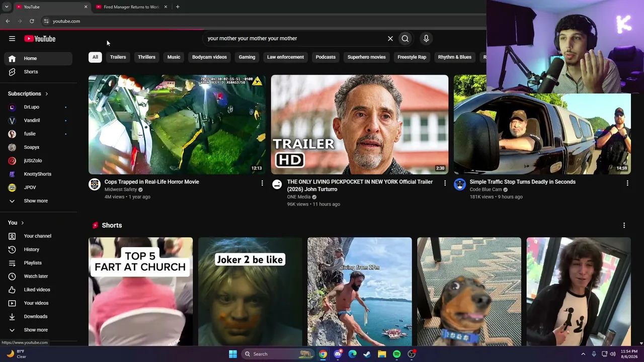Open DrLupo channel subscription
The image size is (644, 362).
click(38, 107)
